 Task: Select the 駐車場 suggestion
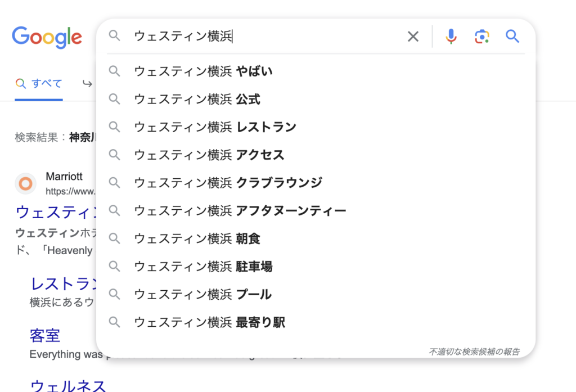(x=316, y=267)
